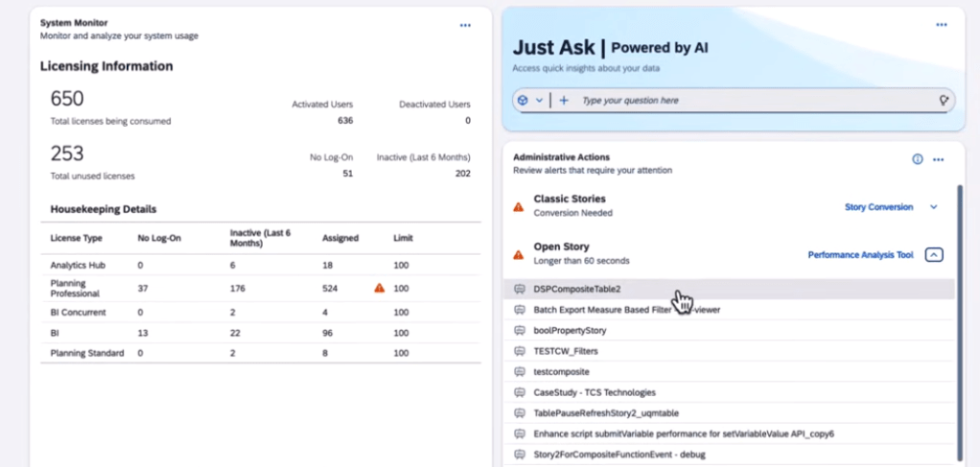Open the model selector dropdown in Just Ask
Viewport: 980px width, 467px height.
coord(529,100)
